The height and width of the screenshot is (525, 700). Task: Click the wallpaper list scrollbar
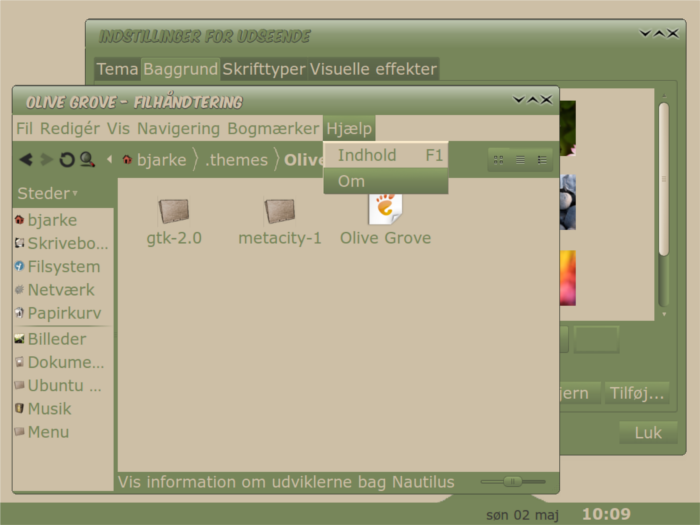click(x=664, y=179)
